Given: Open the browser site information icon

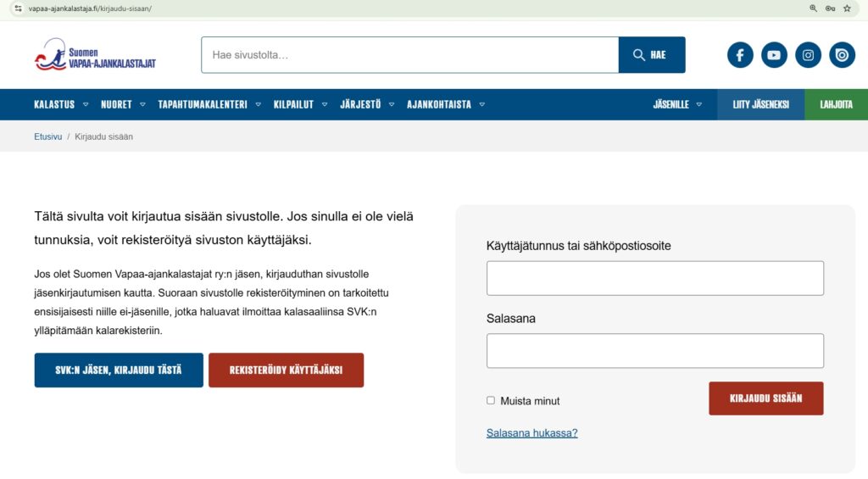Looking at the screenshot, I should click(x=19, y=8).
